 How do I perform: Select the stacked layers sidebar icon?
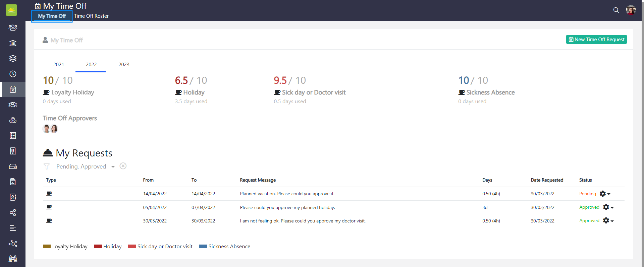point(13,59)
